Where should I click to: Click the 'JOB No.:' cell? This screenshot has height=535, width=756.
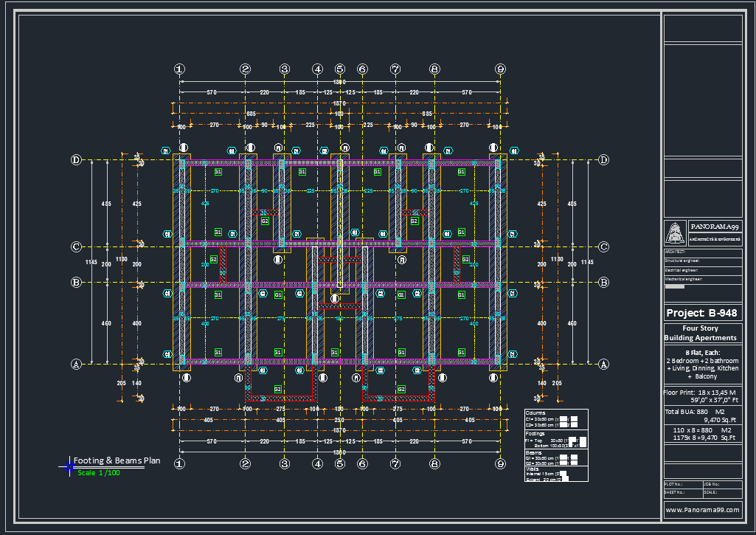[723, 484]
